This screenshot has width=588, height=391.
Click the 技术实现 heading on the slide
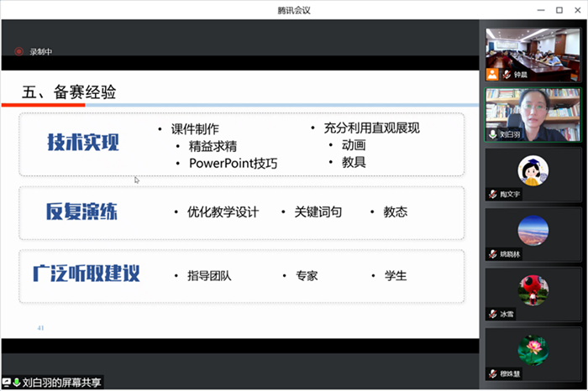click(x=83, y=142)
